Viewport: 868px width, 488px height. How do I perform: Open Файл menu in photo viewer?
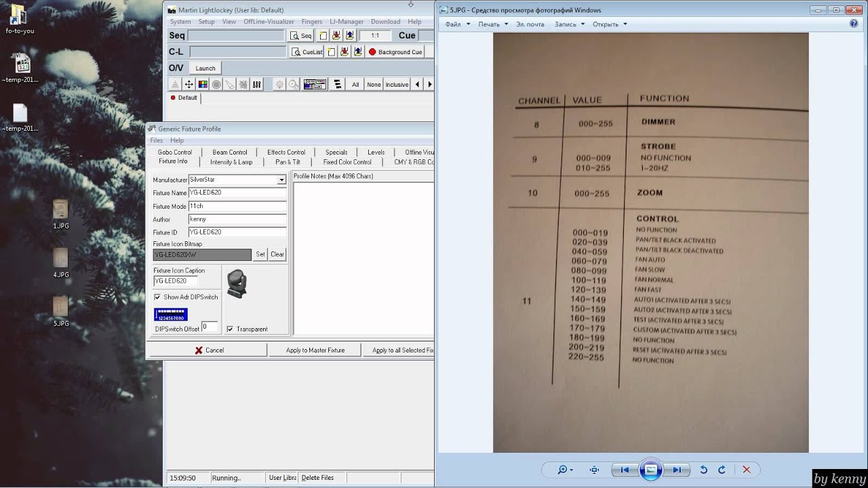(458, 24)
